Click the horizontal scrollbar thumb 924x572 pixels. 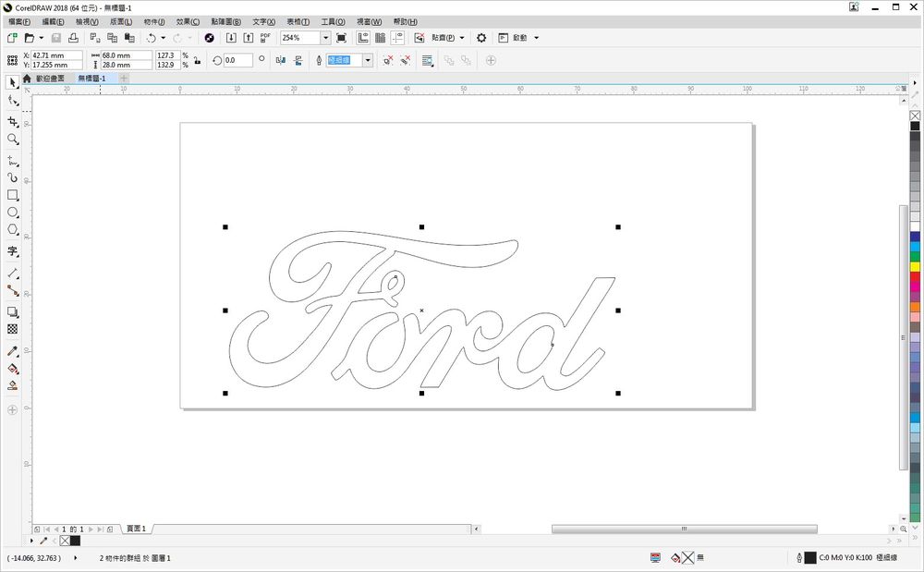click(684, 529)
